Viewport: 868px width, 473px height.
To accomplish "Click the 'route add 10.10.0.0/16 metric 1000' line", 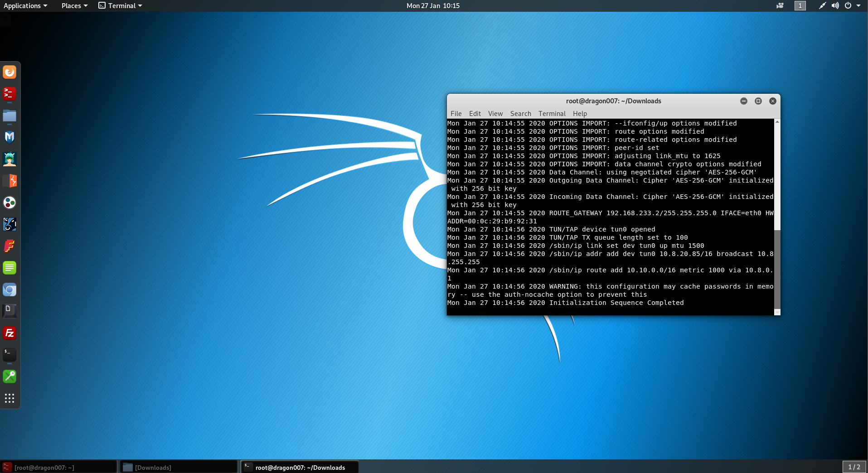I will pyautogui.click(x=611, y=274).
